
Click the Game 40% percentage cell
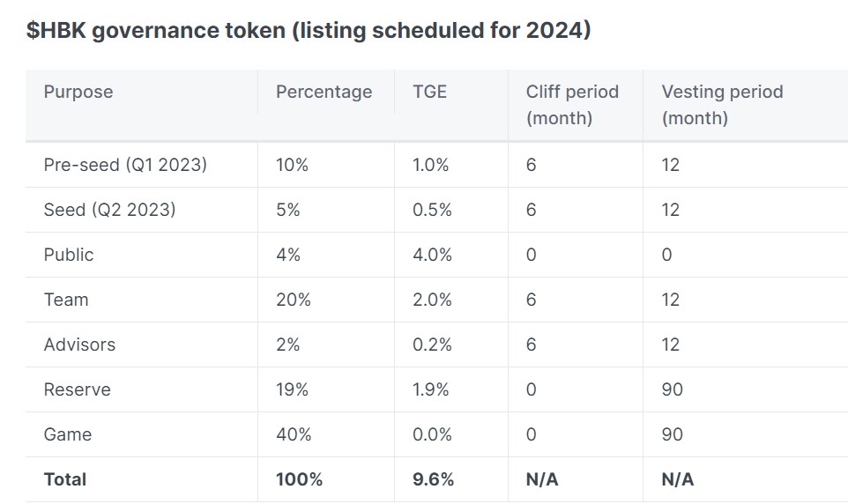(x=294, y=434)
